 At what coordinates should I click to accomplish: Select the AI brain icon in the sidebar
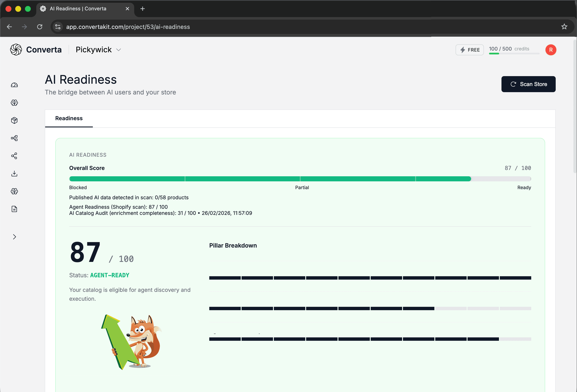point(14,103)
